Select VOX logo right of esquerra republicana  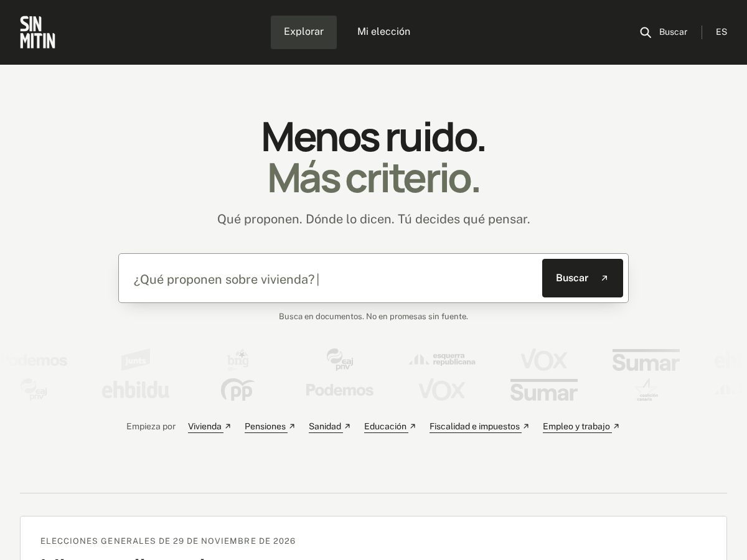(x=544, y=360)
